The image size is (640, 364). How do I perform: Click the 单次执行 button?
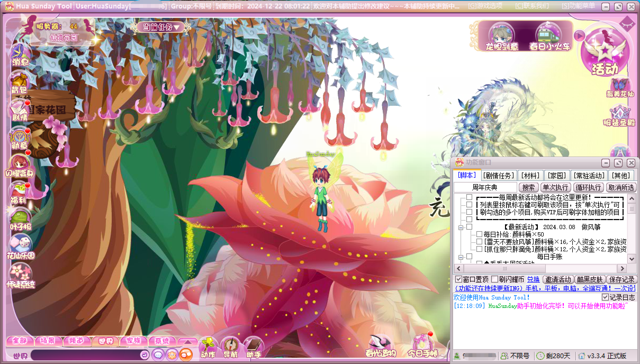pos(555,187)
